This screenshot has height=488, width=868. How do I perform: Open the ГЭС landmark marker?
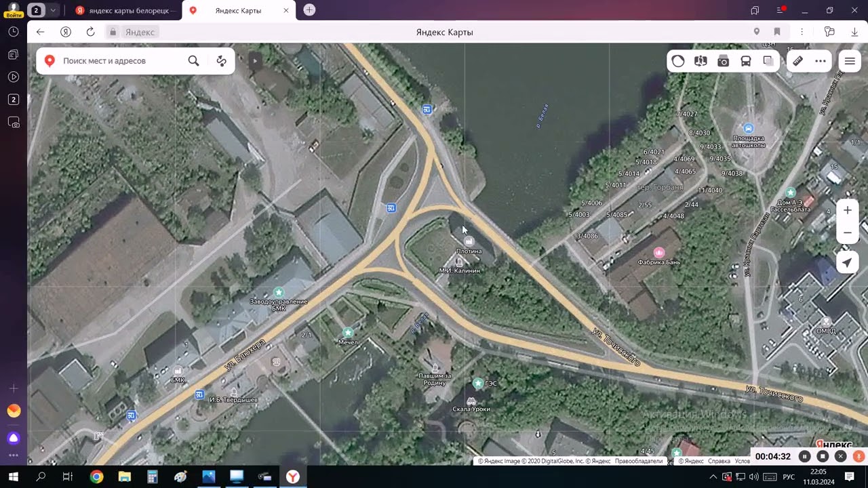pos(478,384)
